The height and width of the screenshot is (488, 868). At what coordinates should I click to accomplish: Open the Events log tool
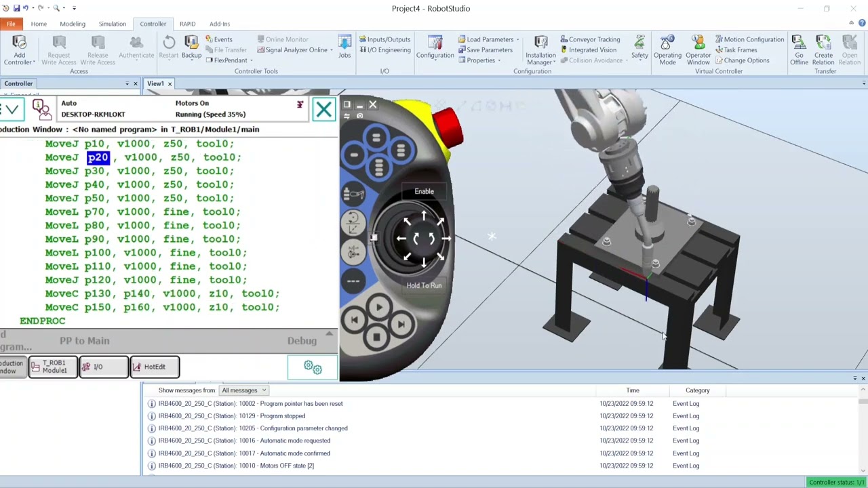[218, 39]
